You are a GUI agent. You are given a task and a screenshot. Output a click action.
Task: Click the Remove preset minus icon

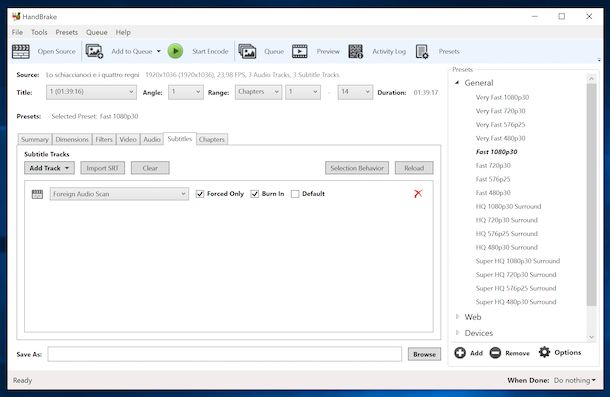point(495,353)
